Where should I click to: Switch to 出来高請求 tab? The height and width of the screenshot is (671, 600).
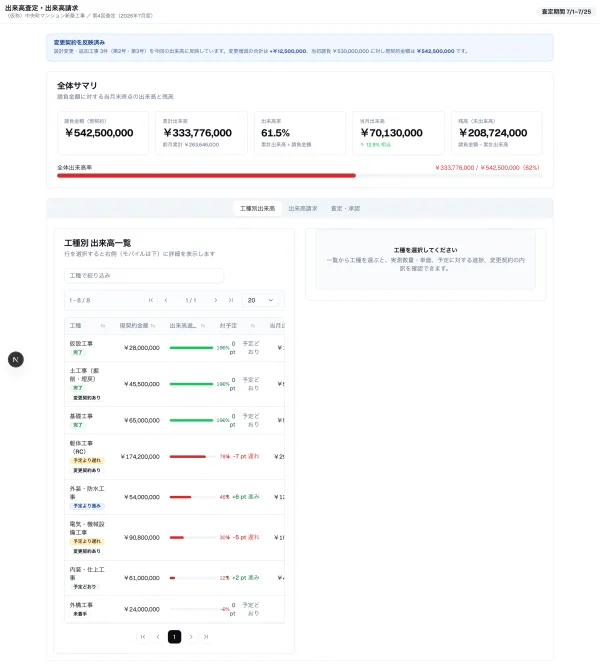tap(303, 208)
